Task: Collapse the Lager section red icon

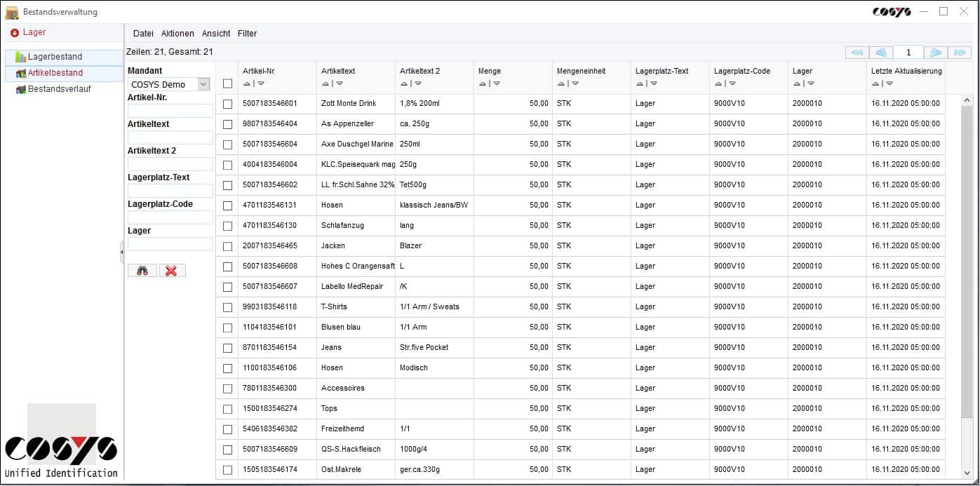Action: click(x=15, y=33)
